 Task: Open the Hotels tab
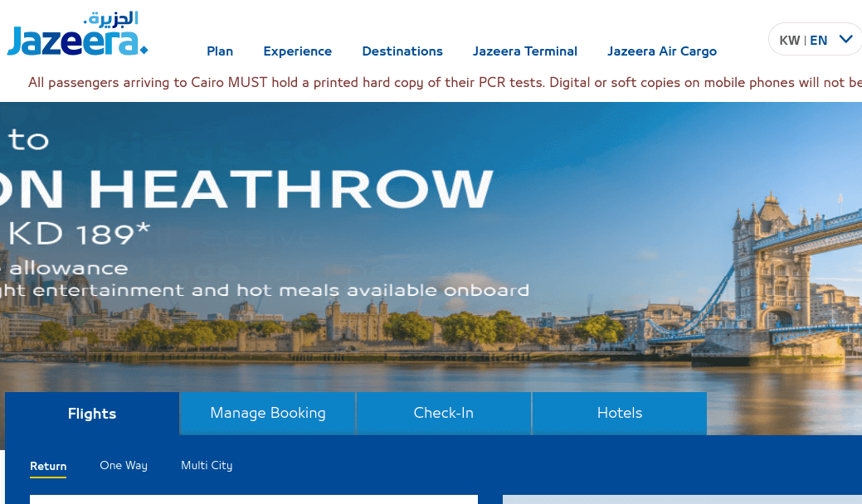tap(620, 413)
